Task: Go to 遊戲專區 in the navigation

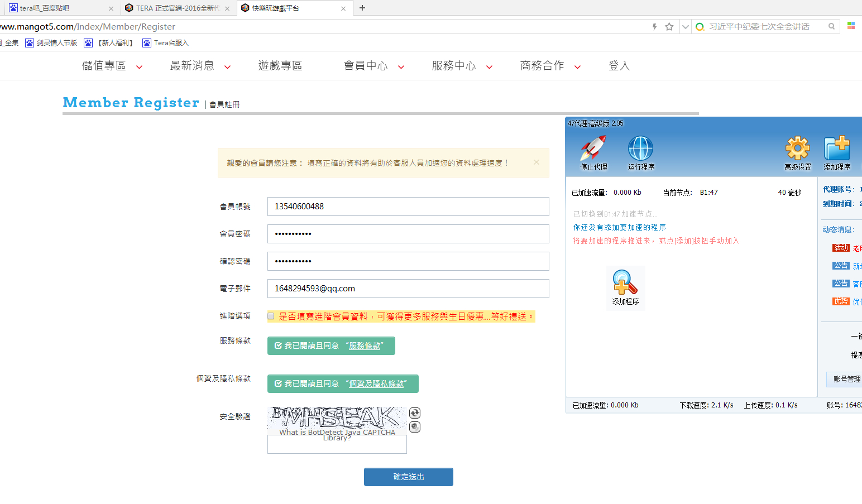Action: coord(280,66)
